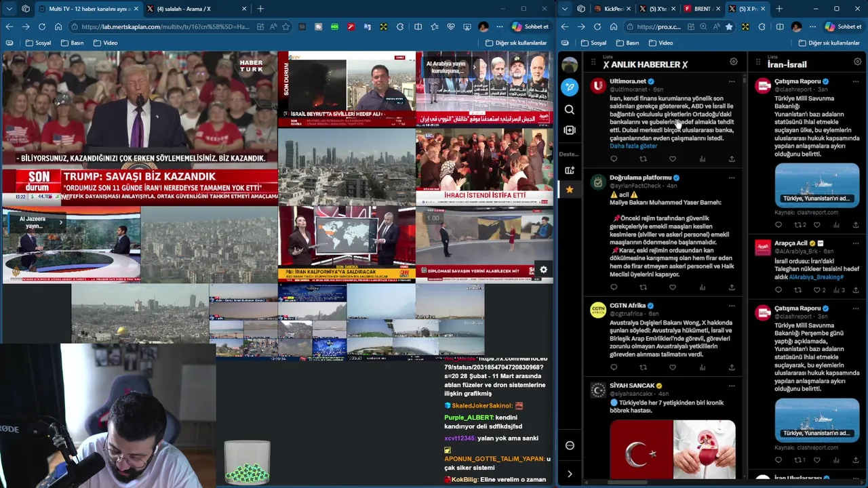Open more menu on Doğrulama platformu post

731,178
